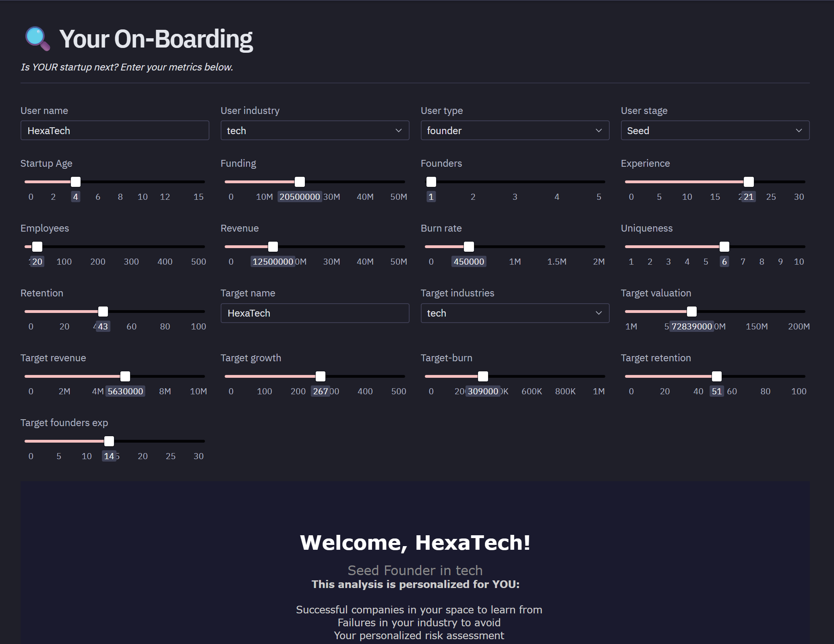Click the magnifying glass icon beside the title
This screenshot has height=644, width=834.
(x=37, y=39)
